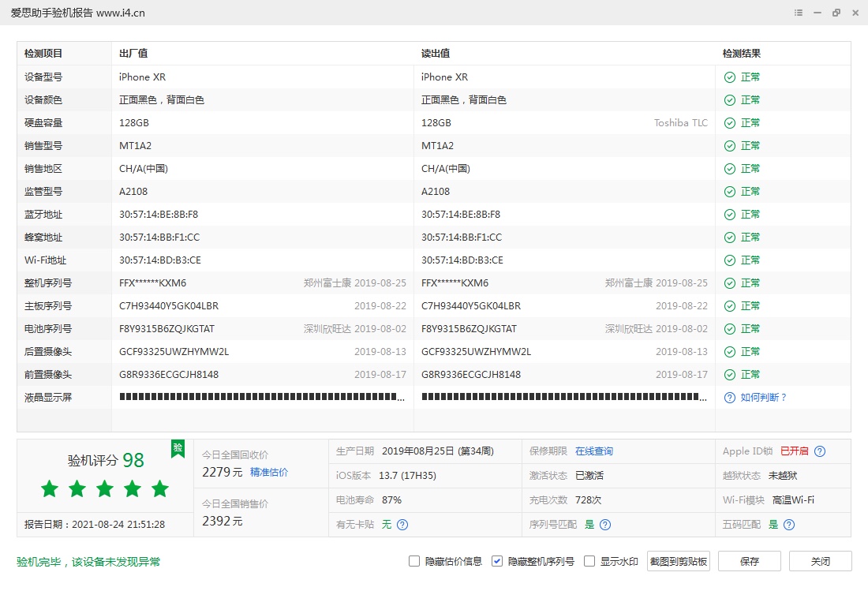Click the green check icon in 蜂窝地址 row
The height and width of the screenshot is (591, 868).
(730, 238)
